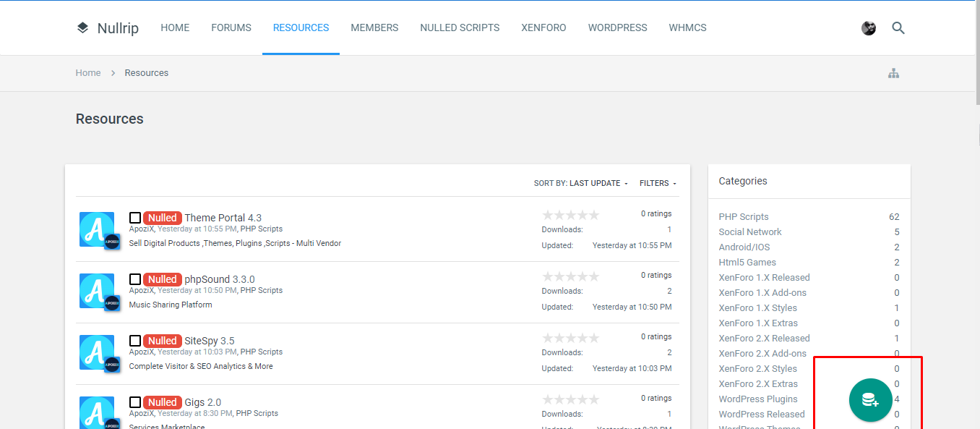Check the phpSound 3.3.0 checkbox
This screenshot has height=429, width=980.
pyautogui.click(x=135, y=279)
